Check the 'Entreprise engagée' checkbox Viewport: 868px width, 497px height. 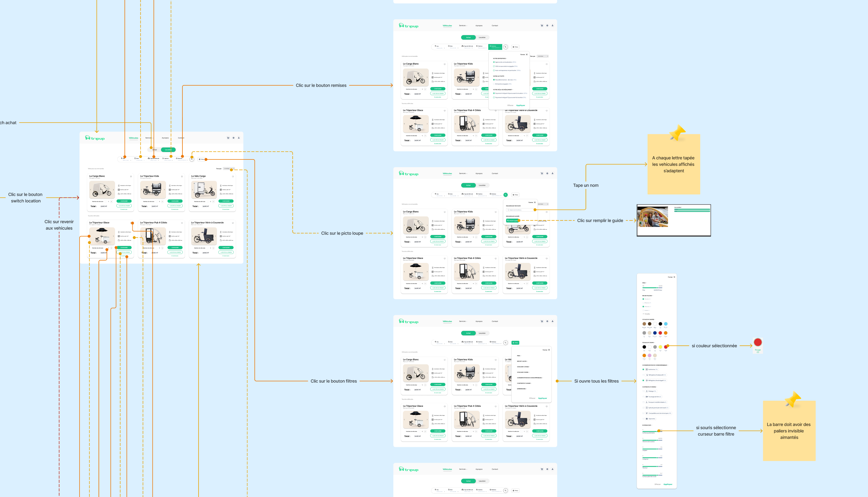coord(494,84)
